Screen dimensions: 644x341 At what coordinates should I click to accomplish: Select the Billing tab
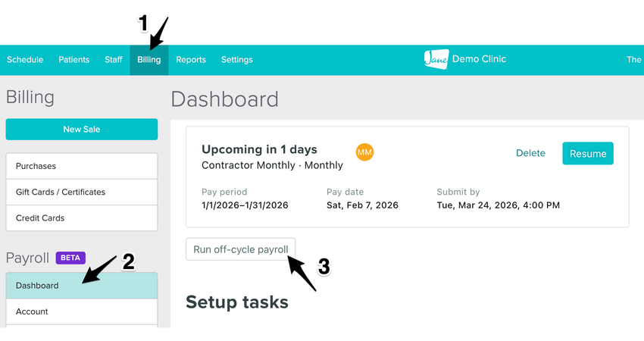pyautogui.click(x=149, y=60)
